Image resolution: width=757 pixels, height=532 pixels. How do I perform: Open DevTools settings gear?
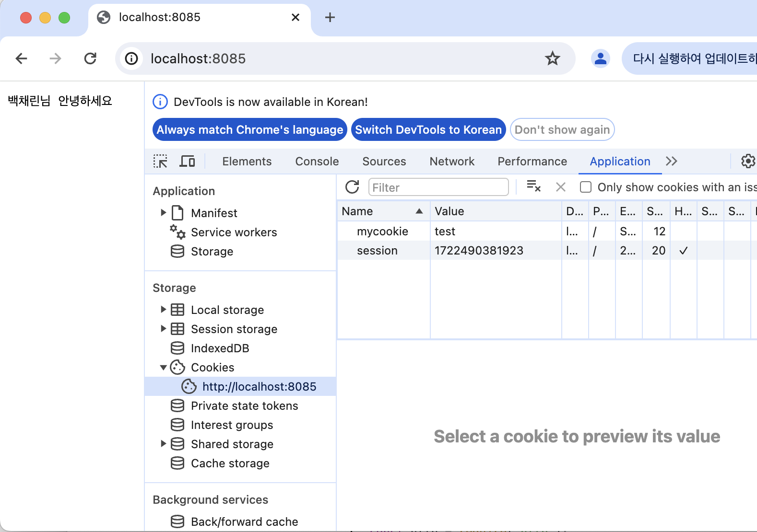pos(748,161)
